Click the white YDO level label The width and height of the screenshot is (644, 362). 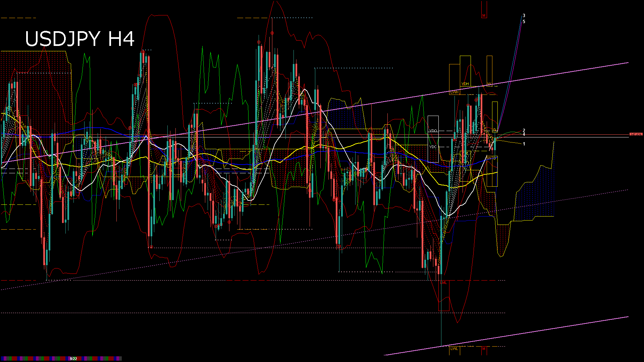[x=433, y=131]
